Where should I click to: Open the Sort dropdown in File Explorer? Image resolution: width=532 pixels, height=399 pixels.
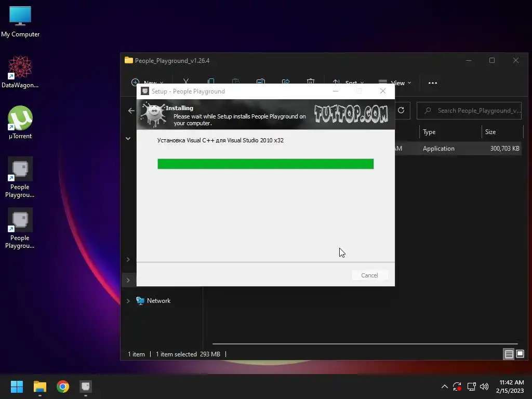pyautogui.click(x=348, y=83)
